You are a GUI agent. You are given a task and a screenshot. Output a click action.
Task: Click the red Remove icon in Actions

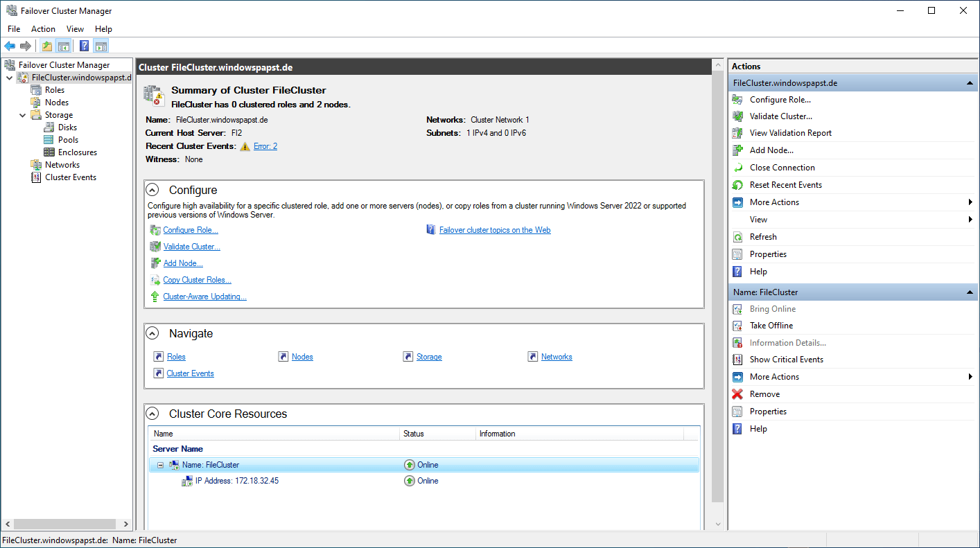click(737, 394)
